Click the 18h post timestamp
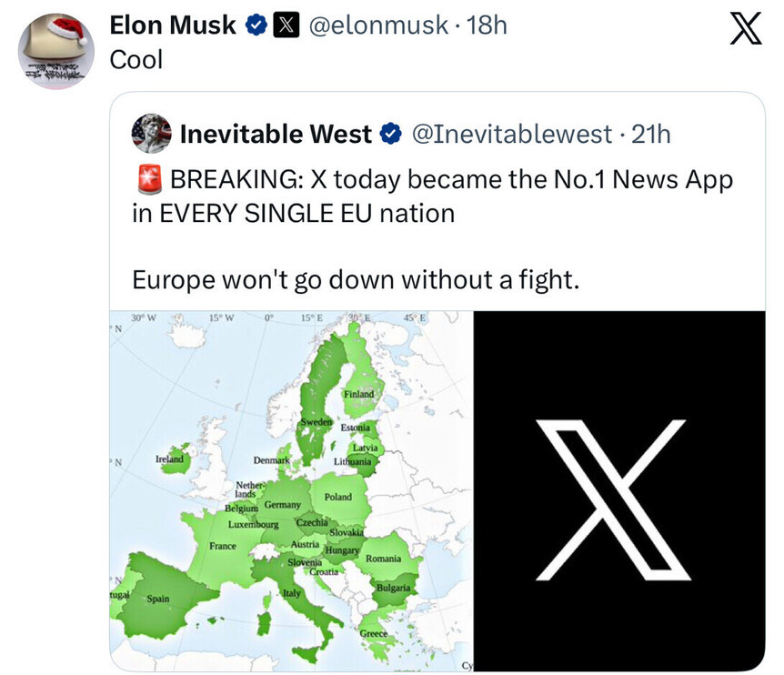This screenshot has width=784, height=675. click(x=487, y=26)
